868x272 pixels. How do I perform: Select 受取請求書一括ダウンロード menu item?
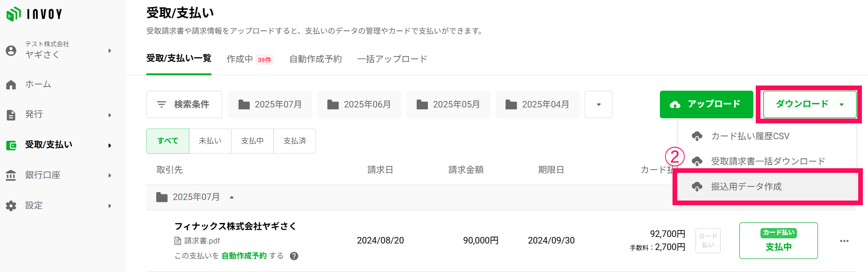767,161
